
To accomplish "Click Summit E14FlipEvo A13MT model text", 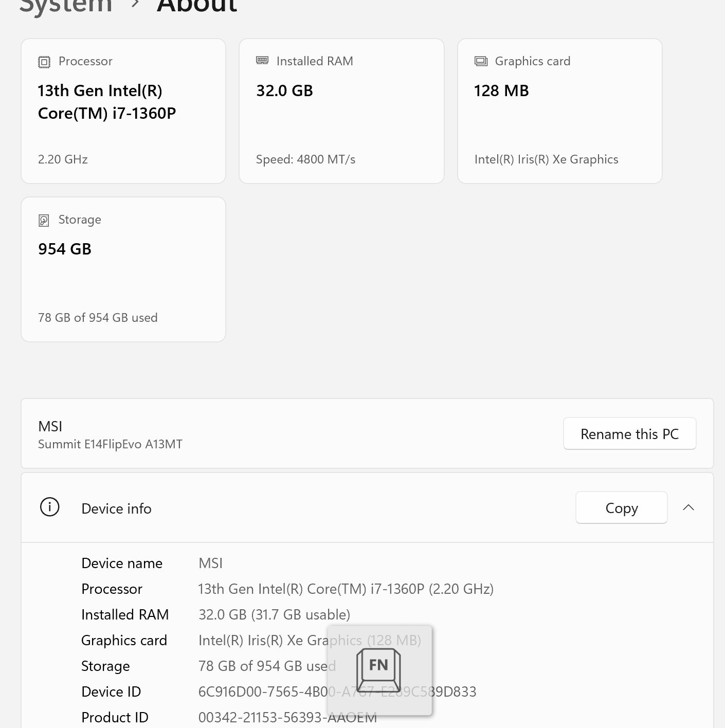I will tap(110, 444).
